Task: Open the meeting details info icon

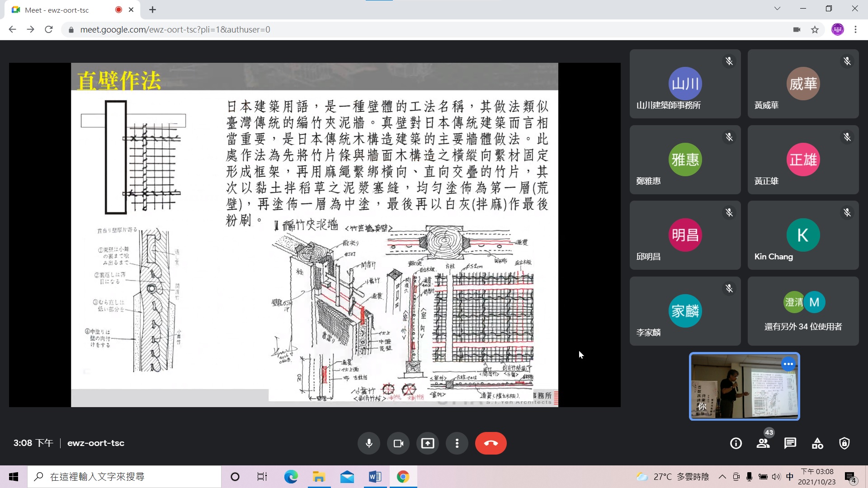Action: point(736,443)
